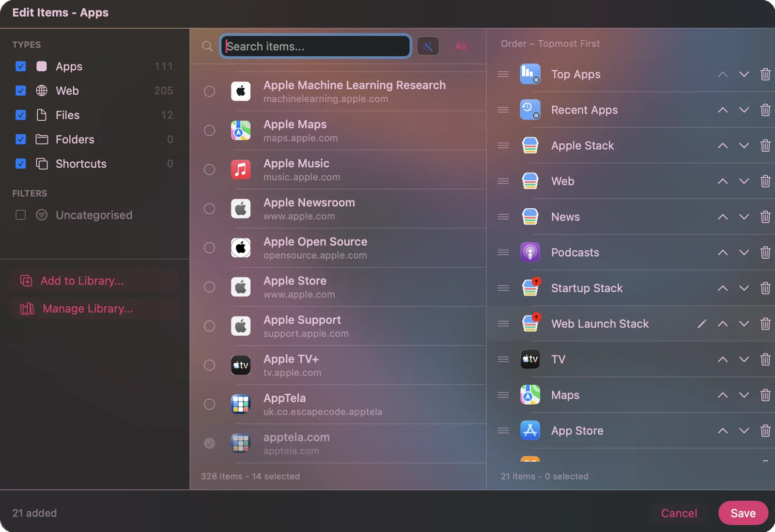The width and height of the screenshot is (775, 532).
Task: Click the "328 items - 14 selected" status
Action: click(250, 476)
